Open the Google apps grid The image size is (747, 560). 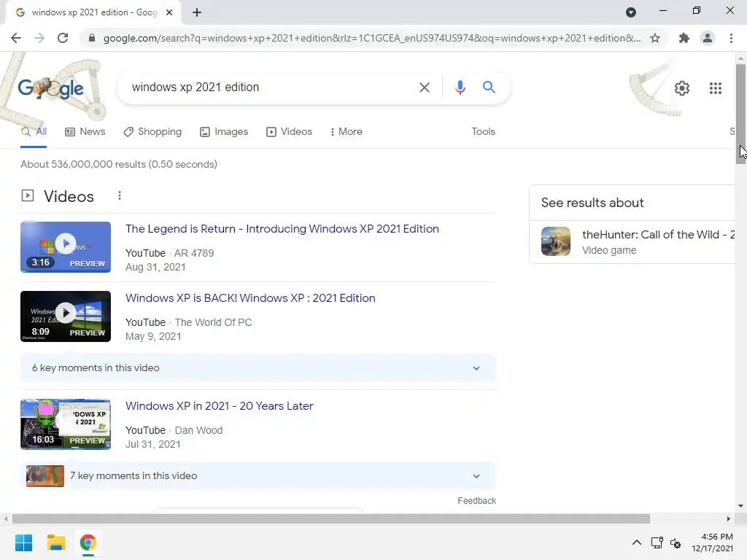point(715,88)
